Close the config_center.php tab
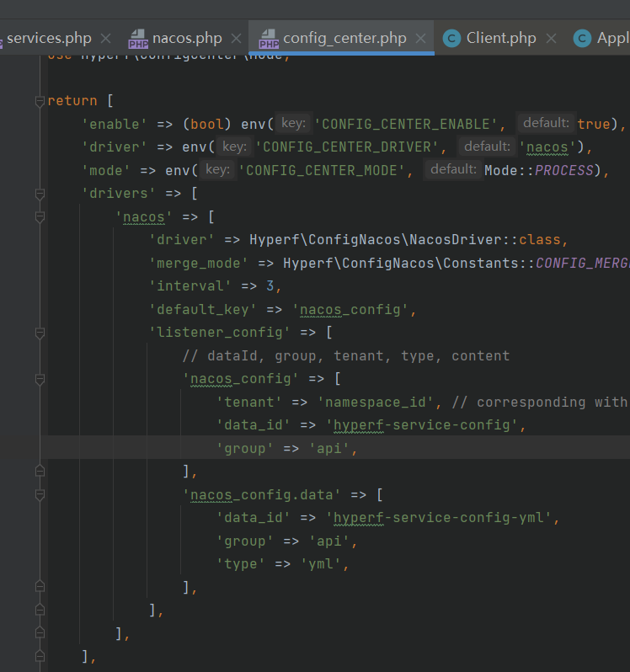630x672 pixels. pyautogui.click(x=421, y=39)
